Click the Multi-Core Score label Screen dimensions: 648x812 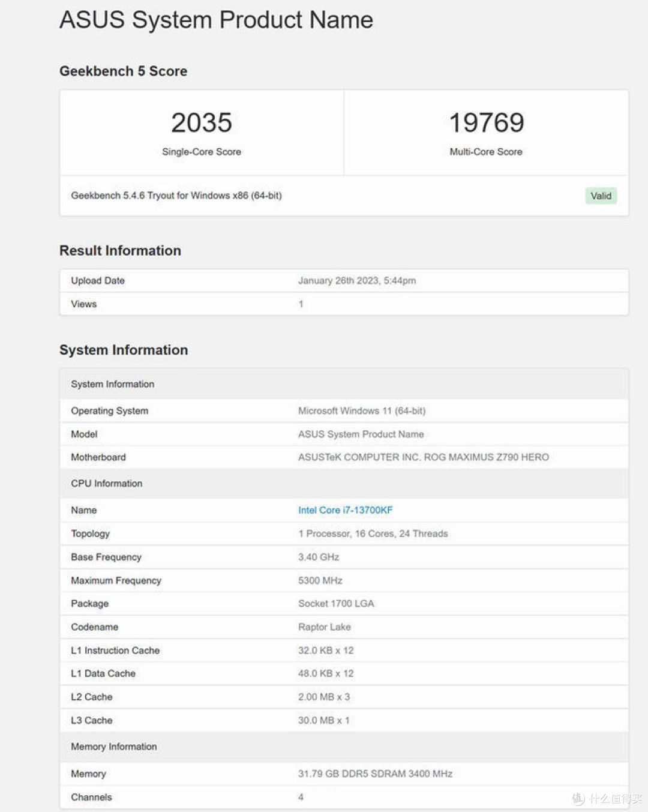point(486,152)
